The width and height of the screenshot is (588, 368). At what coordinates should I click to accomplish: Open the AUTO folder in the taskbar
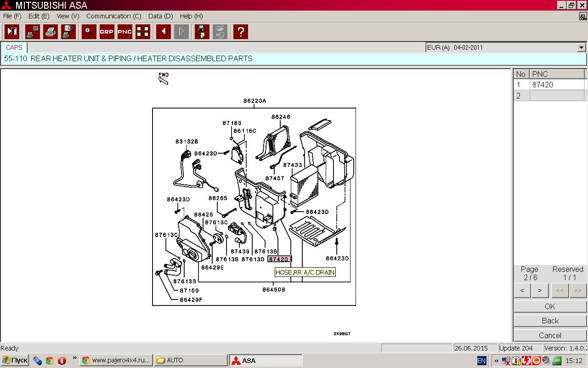191,360
